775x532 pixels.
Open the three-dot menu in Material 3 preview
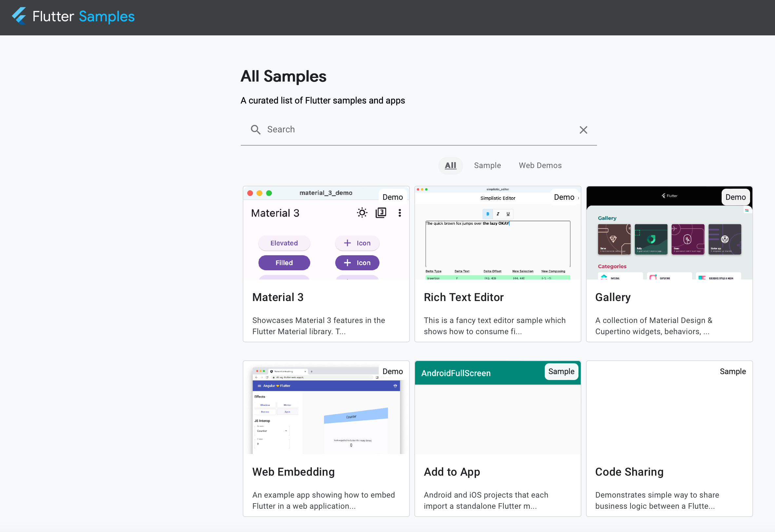coord(400,213)
